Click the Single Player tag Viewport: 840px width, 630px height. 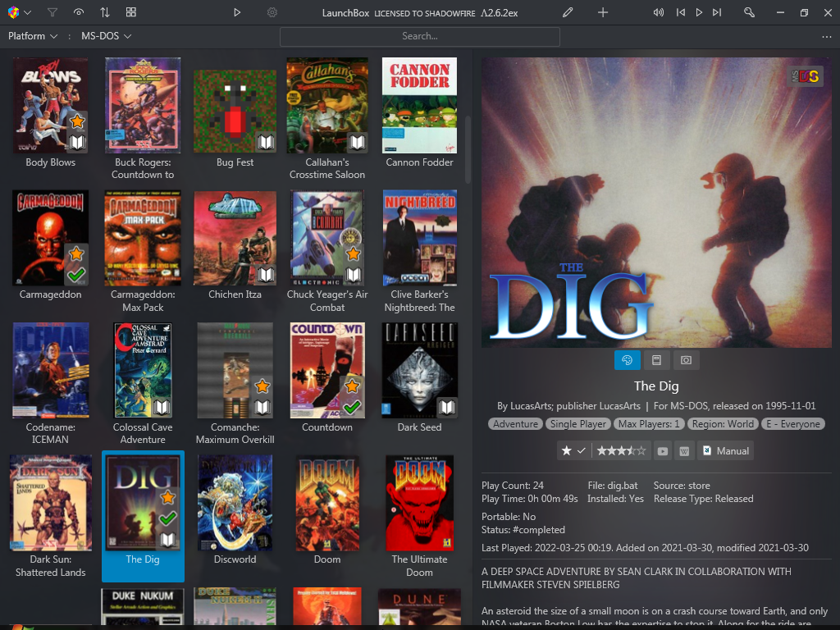[x=578, y=424]
